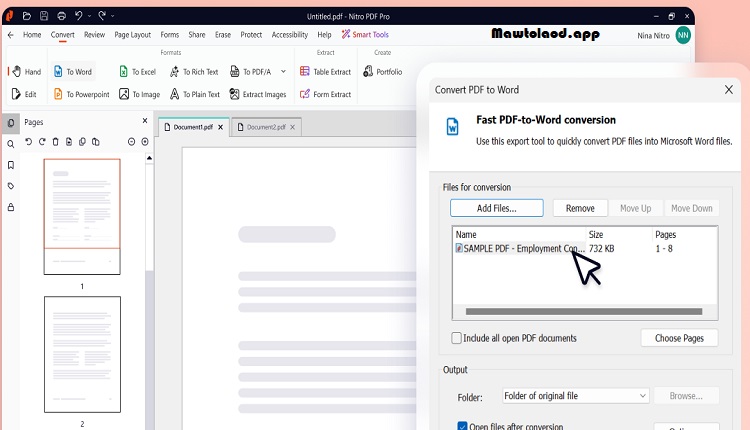Screen dimensions: 750x430
Task: Expand the redo history dropdown arrow
Action: [x=112, y=16]
